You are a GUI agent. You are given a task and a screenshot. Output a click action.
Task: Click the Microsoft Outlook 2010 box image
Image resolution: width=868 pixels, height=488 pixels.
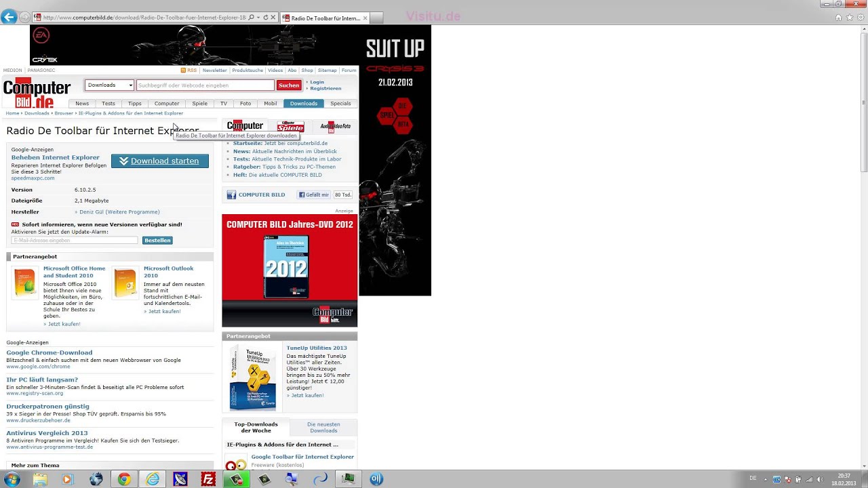tap(125, 283)
